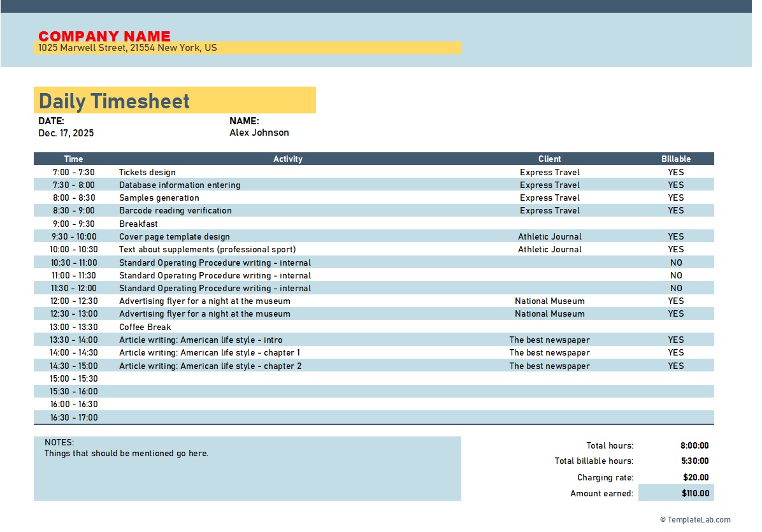Screen dimensions: 762x532
Task: Open the TemplateLab.com credit link
Action: click(696, 520)
